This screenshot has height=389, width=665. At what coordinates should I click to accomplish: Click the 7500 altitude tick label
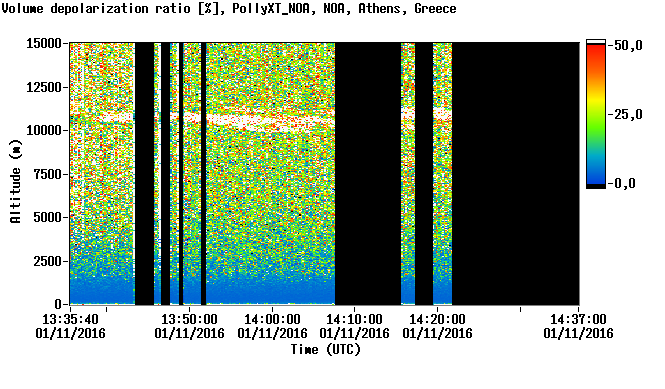(x=47, y=174)
